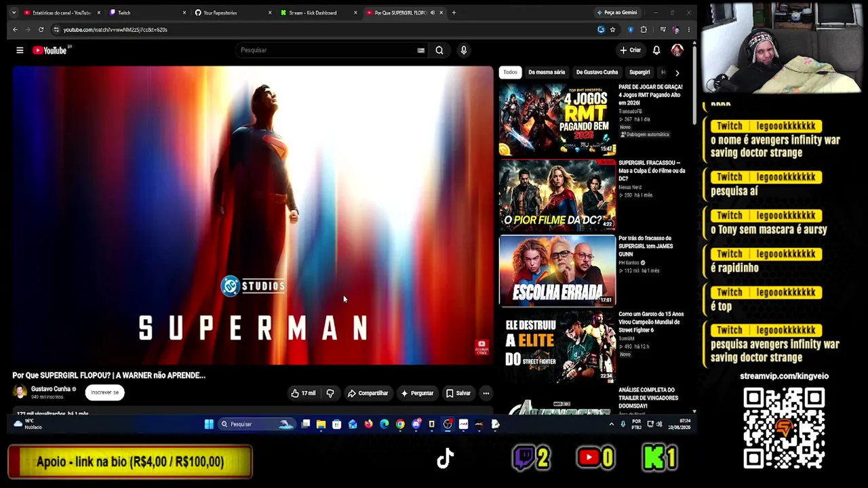This screenshot has width=868, height=488.
Task: Click the subscribe card icon on video corner
Action: tap(481, 347)
